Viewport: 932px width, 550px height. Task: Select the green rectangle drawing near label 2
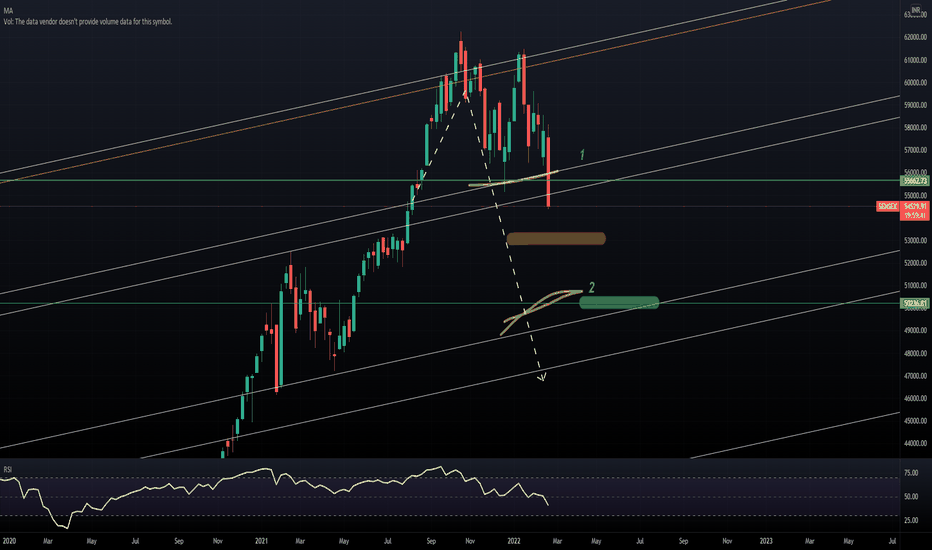point(619,303)
